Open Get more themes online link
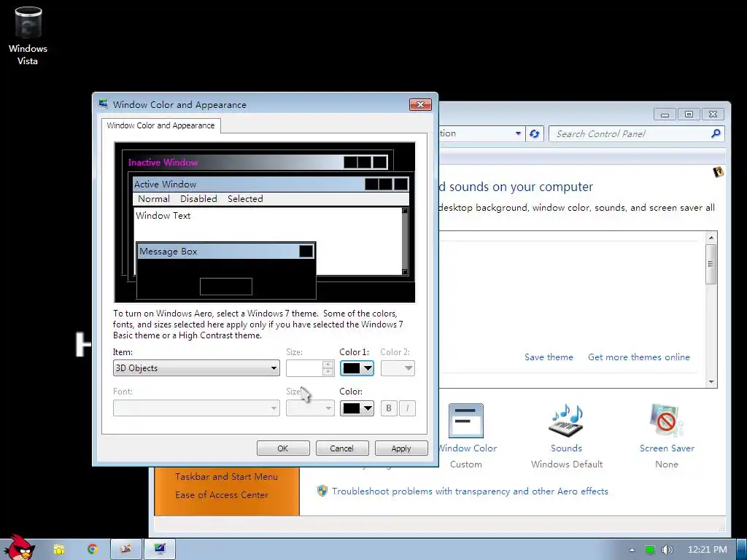 639,357
